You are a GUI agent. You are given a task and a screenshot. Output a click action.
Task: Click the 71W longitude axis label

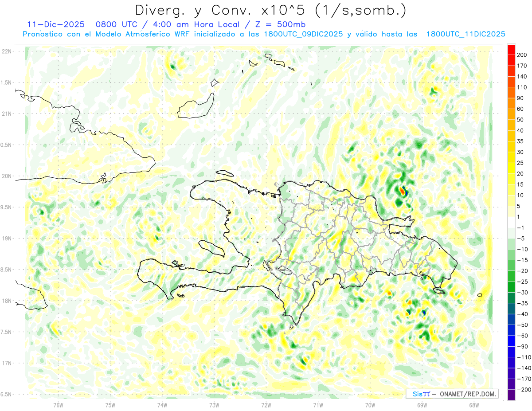[318, 405]
